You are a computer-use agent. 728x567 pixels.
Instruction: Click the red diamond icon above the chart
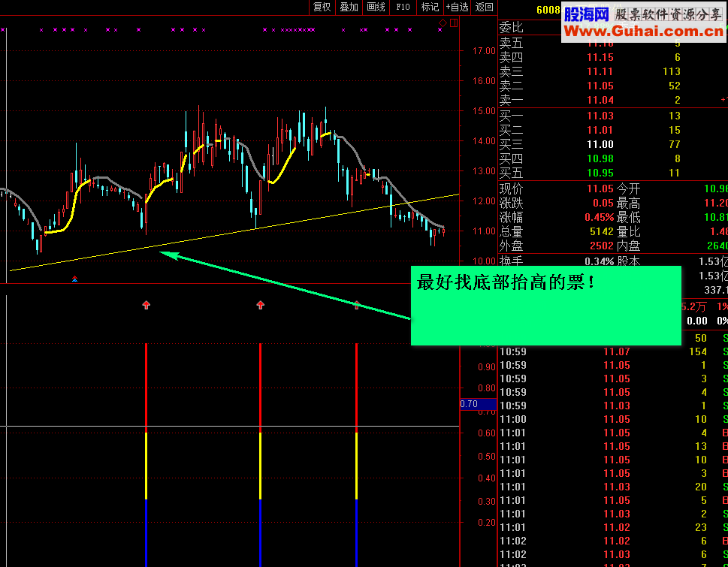(x=443, y=23)
